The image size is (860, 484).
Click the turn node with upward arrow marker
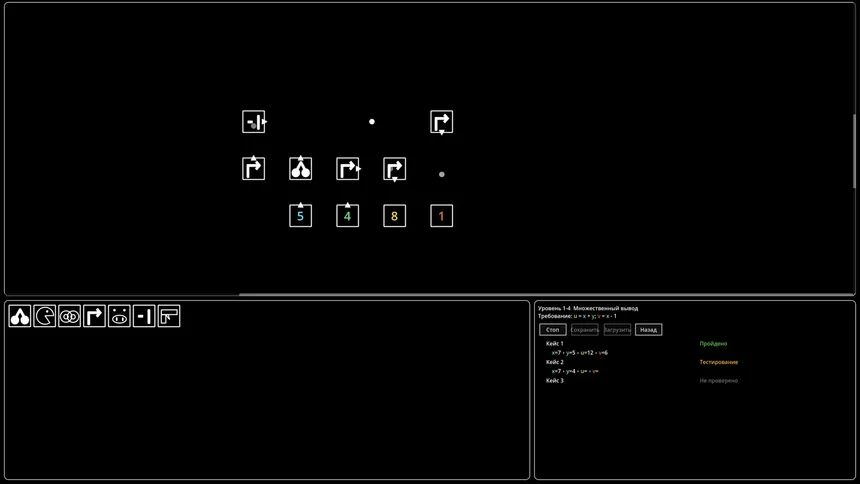pos(253,168)
